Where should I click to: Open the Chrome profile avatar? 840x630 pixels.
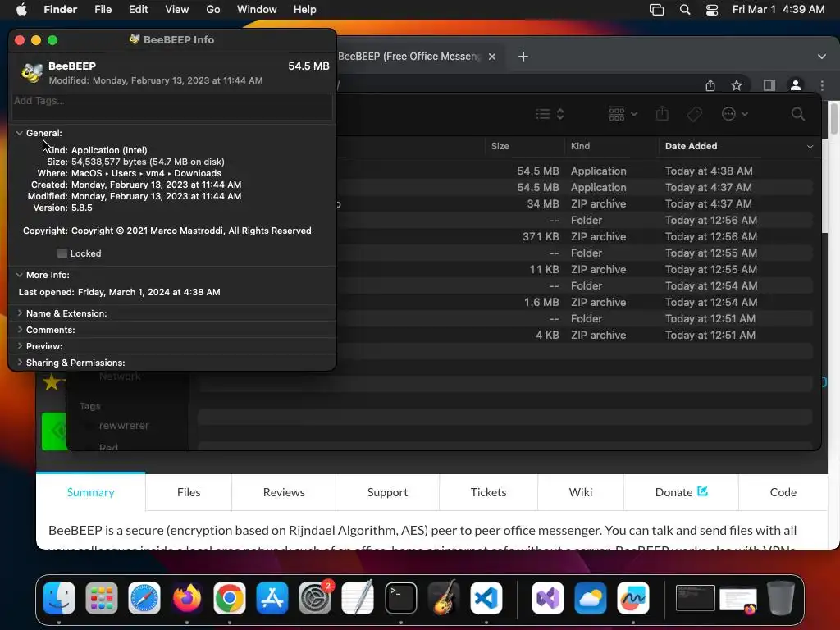coord(796,85)
